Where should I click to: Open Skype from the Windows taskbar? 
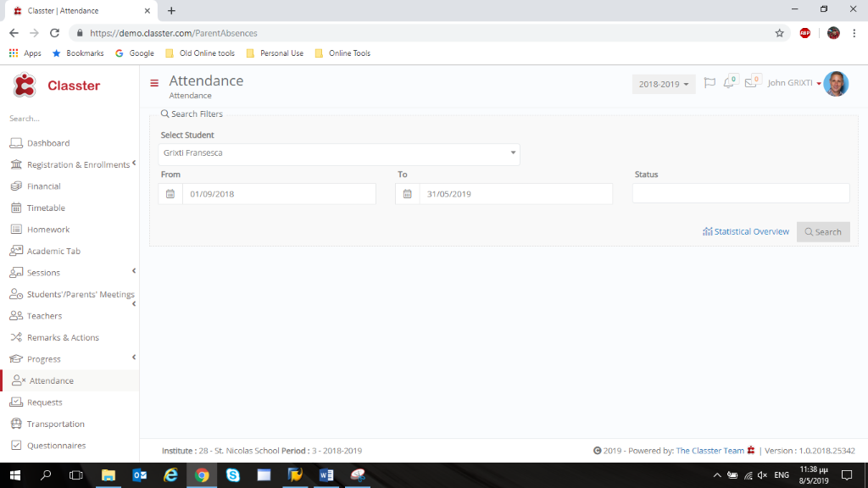(232, 475)
